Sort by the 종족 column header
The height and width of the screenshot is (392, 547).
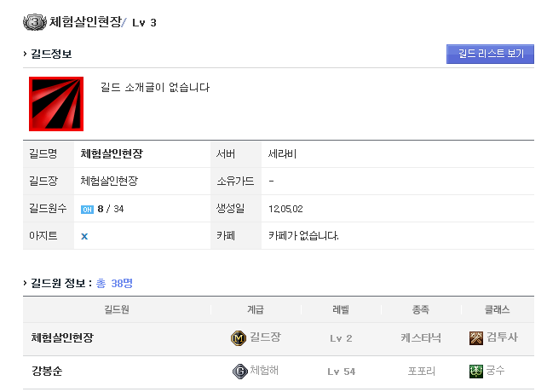(x=421, y=309)
